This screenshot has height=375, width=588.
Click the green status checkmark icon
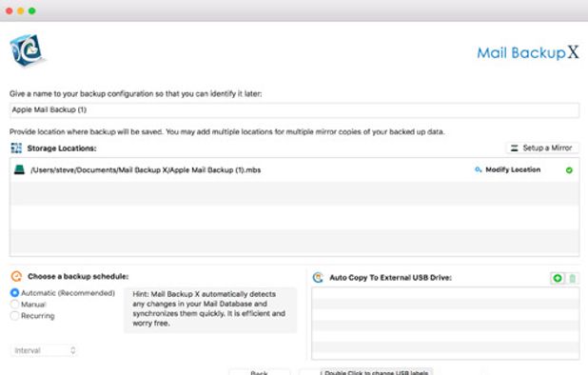[x=569, y=170]
